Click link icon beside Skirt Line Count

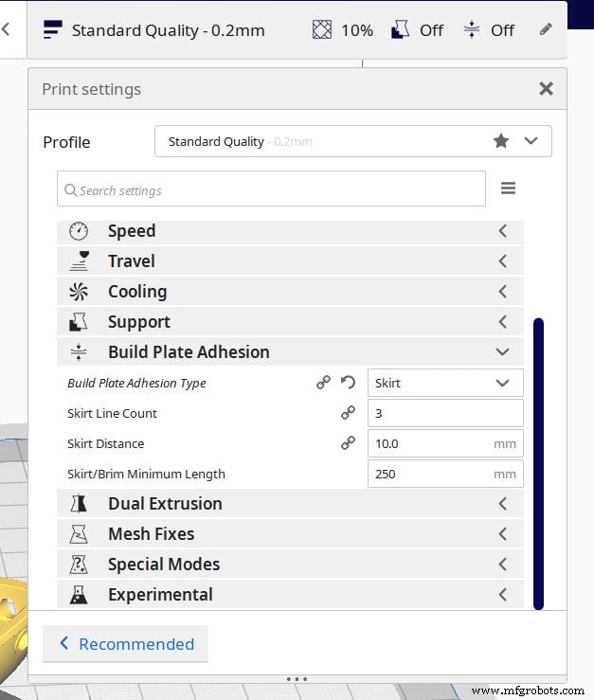[x=348, y=413]
